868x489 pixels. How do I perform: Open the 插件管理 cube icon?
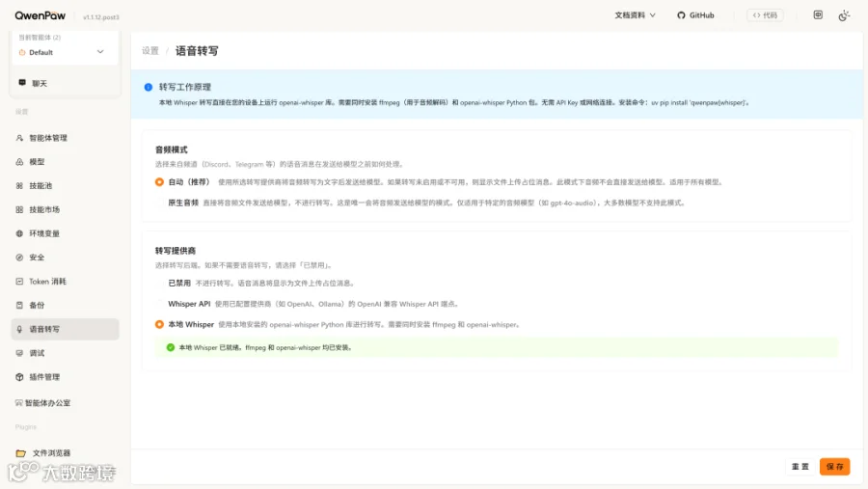click(19, 376)
